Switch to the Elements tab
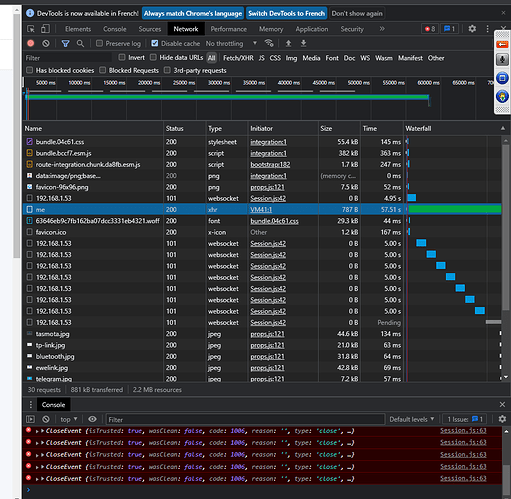Image resolution: width=511 pixels, height=499 pixels. tap(78, 29)
